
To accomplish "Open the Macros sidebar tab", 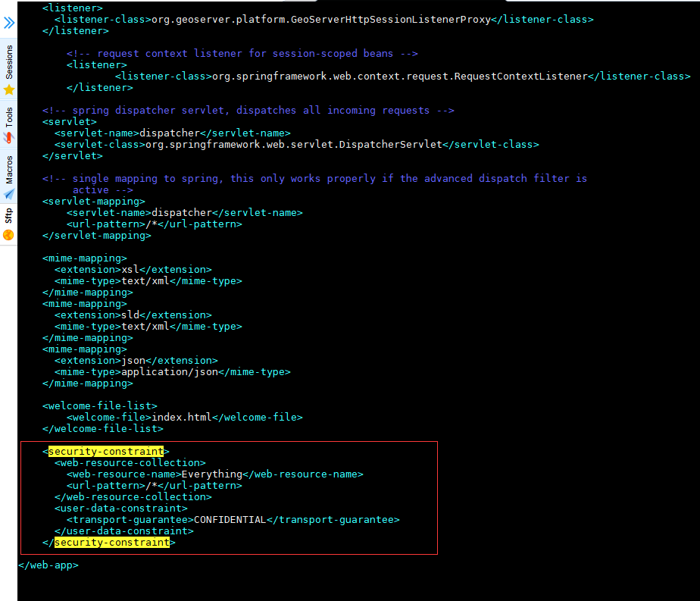I will [x=9, y=177].
